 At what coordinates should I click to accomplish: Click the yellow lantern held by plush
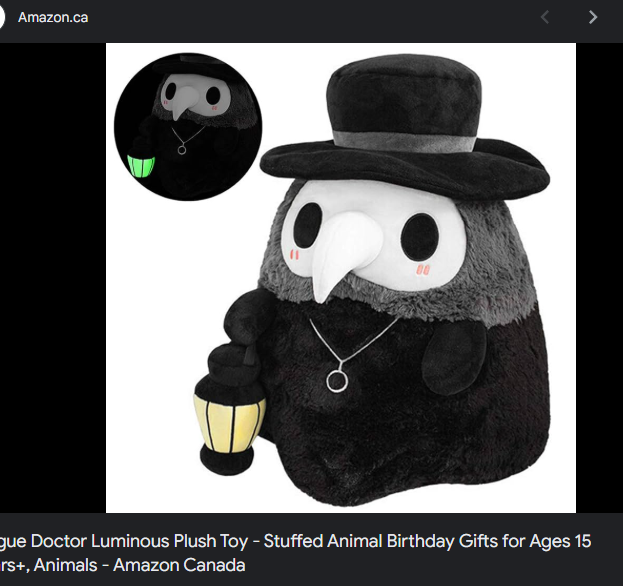pos(229,423)
